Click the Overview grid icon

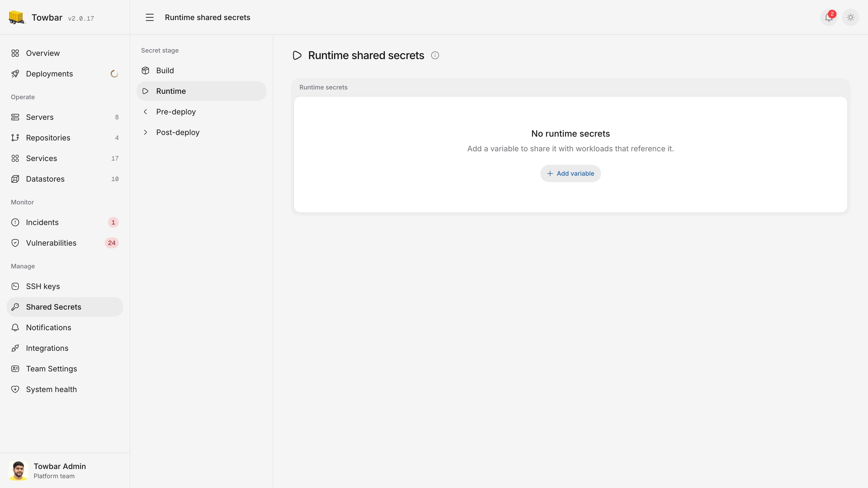coord(15,53)
